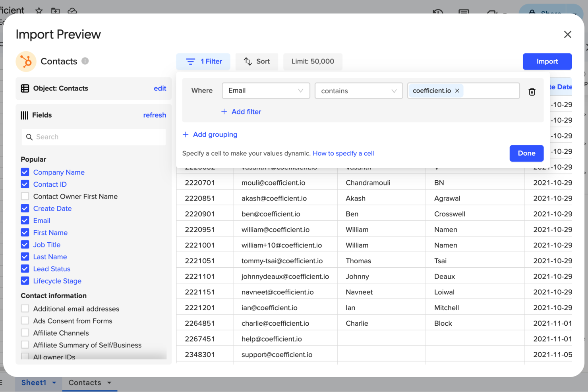Image resolution: width=588 pixels, height=392 pixels.
Task: Select the Contacts sheet tab
Action: (x=84, y=382)
